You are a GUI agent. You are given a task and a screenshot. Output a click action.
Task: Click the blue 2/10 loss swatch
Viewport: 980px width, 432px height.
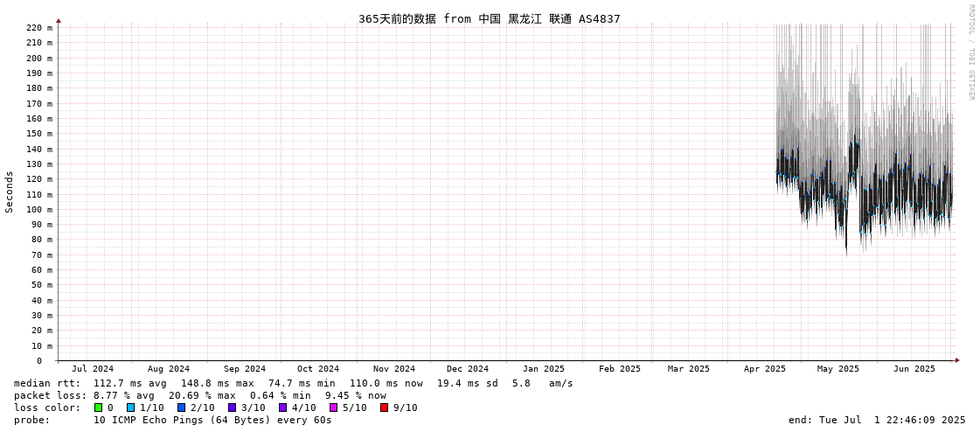click(x=181, y=408)
